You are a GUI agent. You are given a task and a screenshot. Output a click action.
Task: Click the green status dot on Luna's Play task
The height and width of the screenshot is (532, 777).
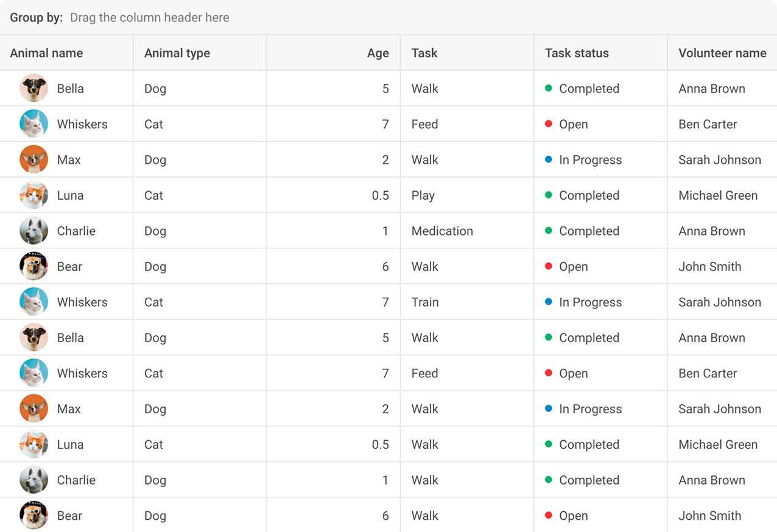549,195
